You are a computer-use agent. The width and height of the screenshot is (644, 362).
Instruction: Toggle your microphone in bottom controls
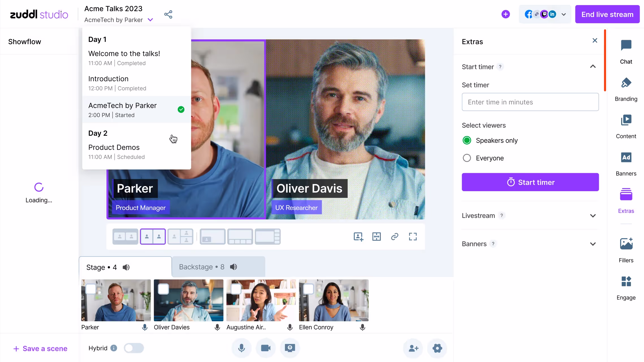(x=241, y=348)
